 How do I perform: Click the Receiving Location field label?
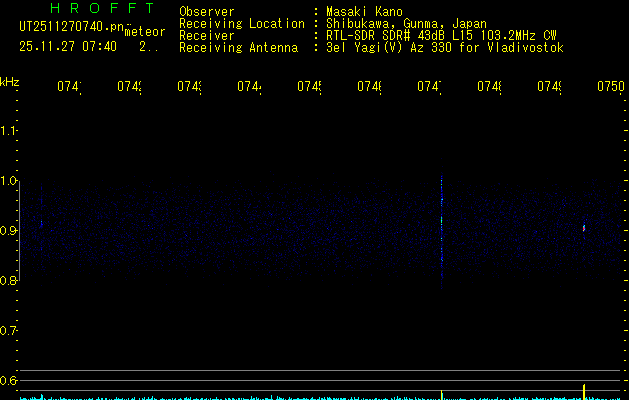click(241, 23)
